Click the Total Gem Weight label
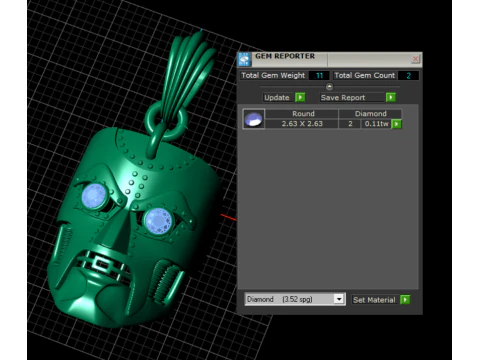 click(x=273, y=76)
